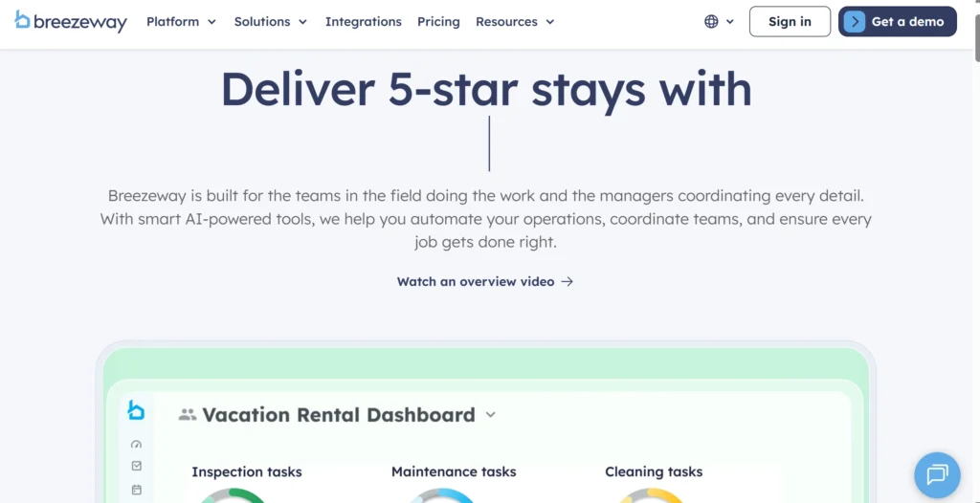Click the Breezeway logo in the header
The height and width of the screenshot is (503, 980).
click(71, 21)
